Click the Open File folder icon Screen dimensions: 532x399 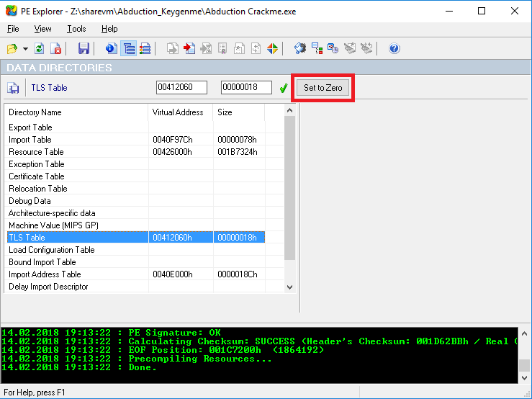pyautogui.click(x=12, y=48)
